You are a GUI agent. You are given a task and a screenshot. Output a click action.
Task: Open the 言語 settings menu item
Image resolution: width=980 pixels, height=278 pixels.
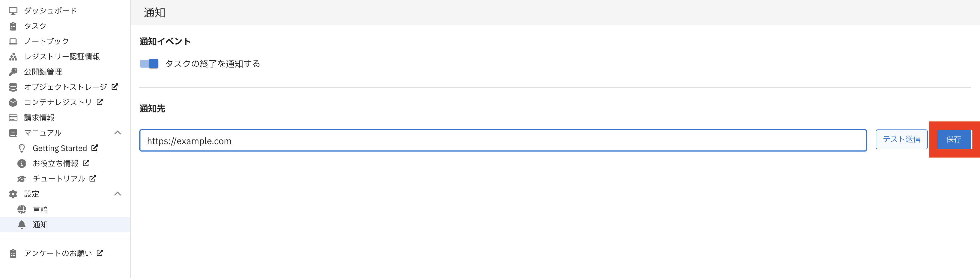click(40, 209)
